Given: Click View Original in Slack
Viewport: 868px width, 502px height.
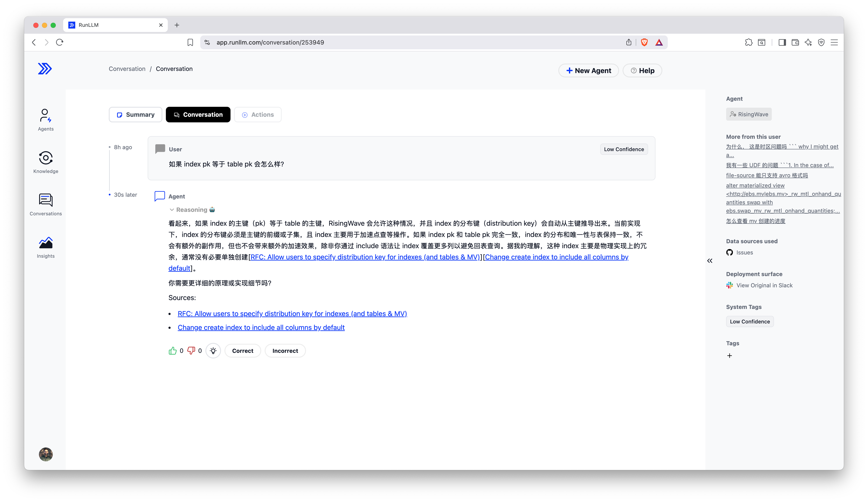Looking at the screenshot, I should (759, 285).
